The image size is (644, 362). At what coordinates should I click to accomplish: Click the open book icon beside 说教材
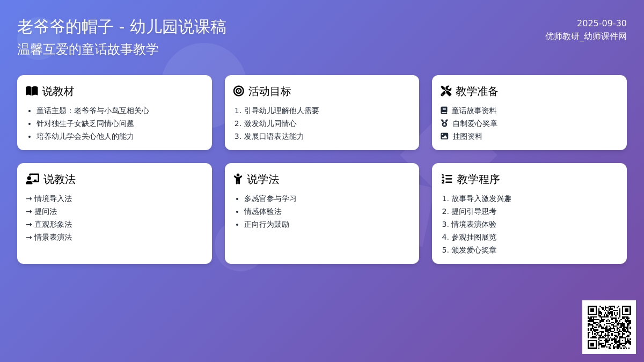click(x=32, y=91)
